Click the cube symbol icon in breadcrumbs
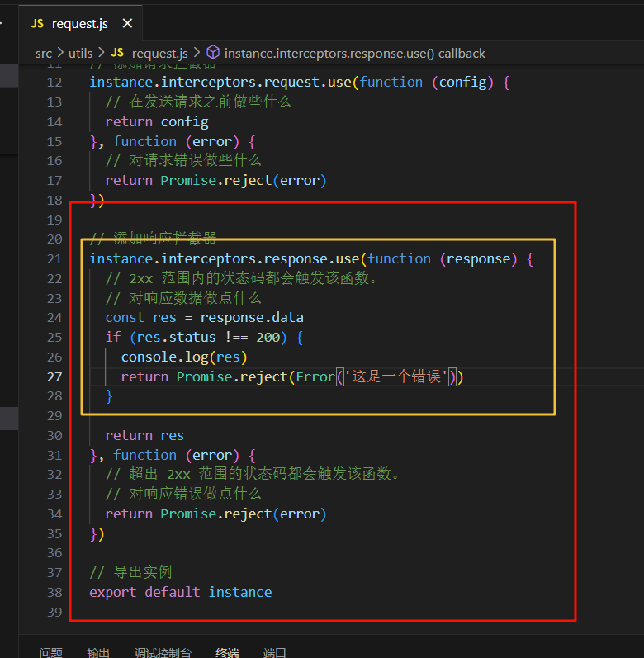Screen dimensions: 644x658 [213, 53]
